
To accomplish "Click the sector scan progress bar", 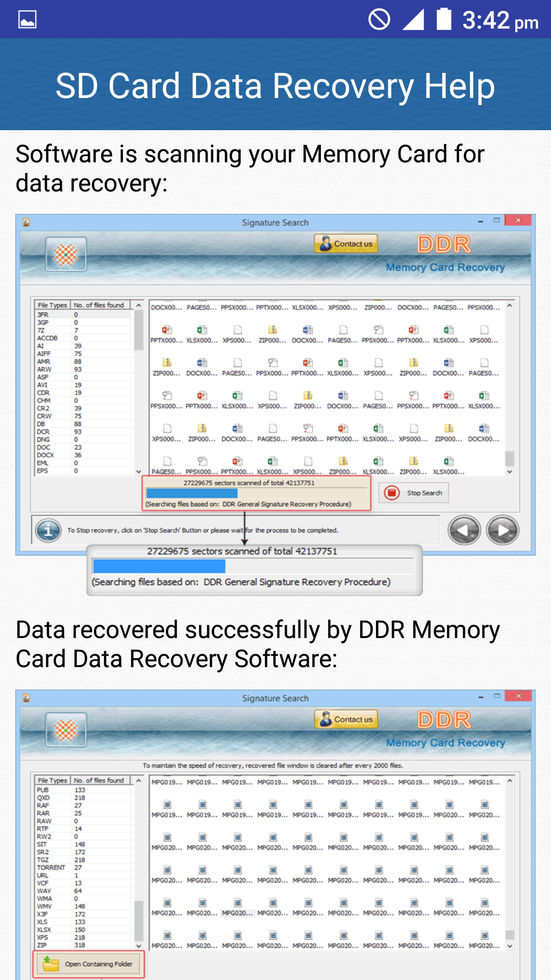I will coord(256,493).
